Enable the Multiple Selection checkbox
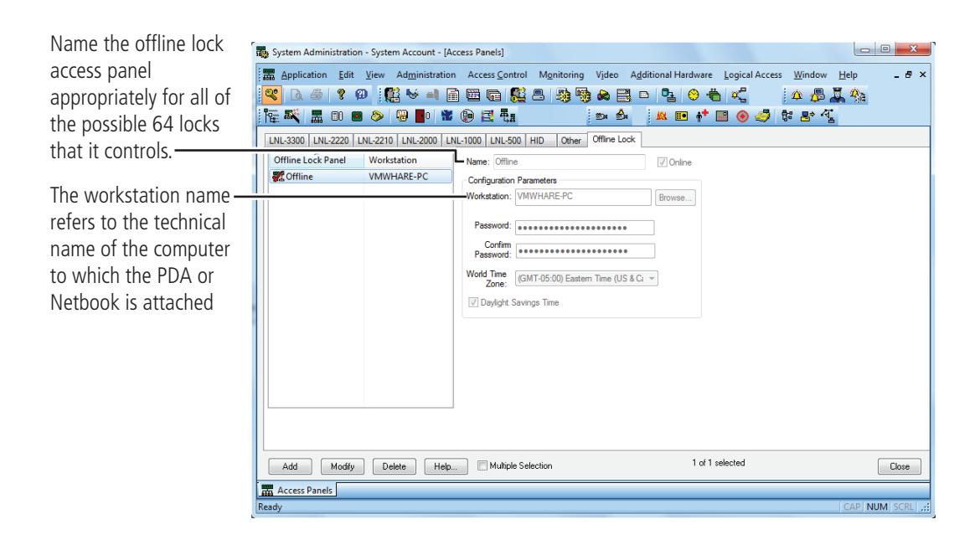The width and height of the screenshot is (980, 540). point(482,465)
